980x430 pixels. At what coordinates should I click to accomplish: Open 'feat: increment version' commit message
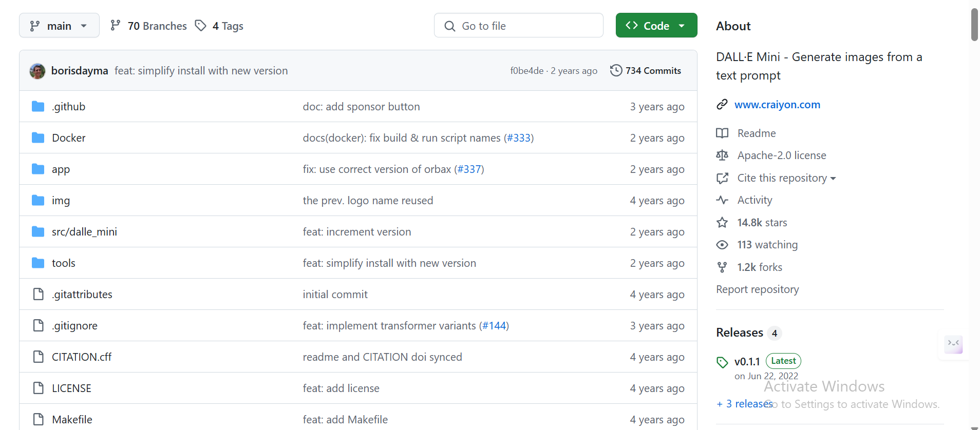tap(357, 232)
